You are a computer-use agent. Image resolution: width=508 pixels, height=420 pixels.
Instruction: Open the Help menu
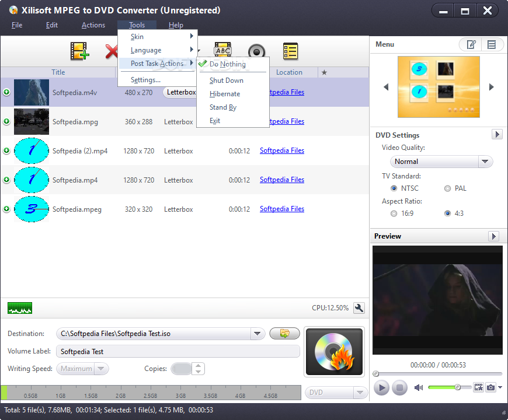coord(176,25)
